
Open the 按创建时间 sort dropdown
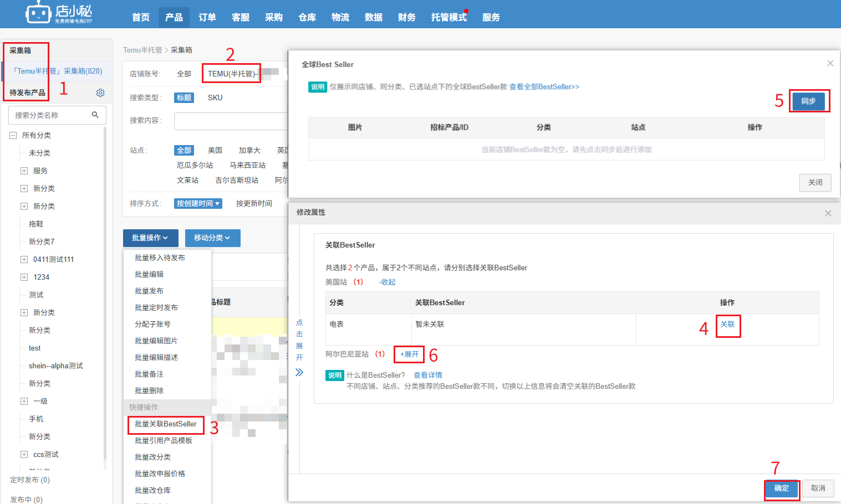click(x=198, y=203)
